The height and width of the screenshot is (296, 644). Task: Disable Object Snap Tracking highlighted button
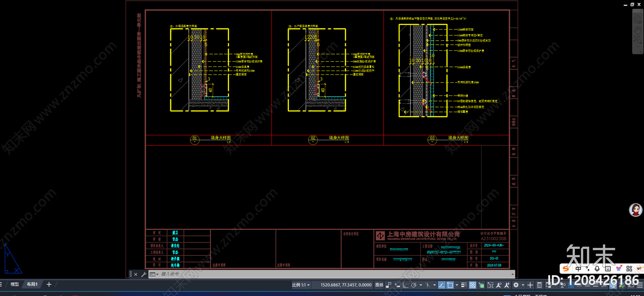(x=442, y=285)
